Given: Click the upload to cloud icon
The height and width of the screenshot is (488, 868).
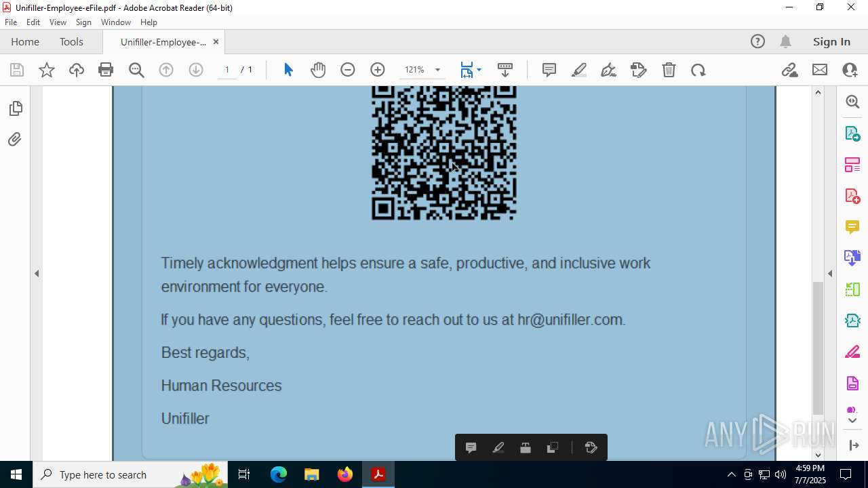Looking at the screenshot, I should [x=77, y=70].
